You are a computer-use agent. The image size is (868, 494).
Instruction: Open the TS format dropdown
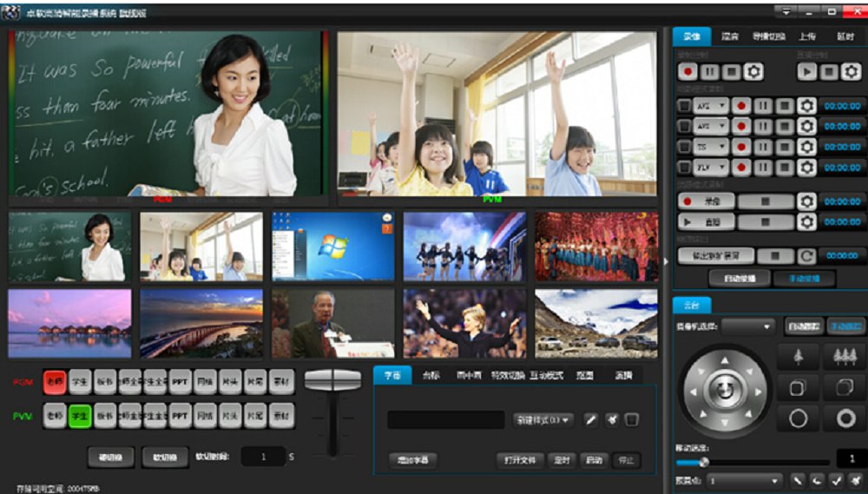tap(711, 147)
